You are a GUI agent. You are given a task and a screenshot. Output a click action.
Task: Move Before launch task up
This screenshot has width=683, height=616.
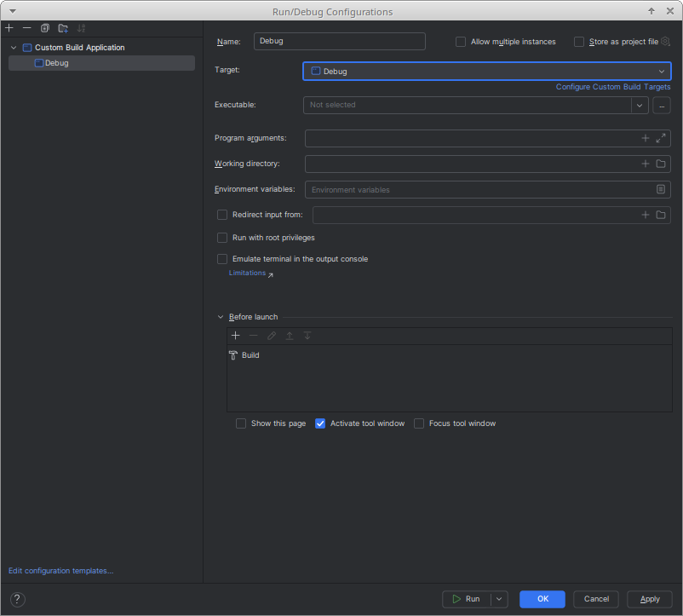[290, 336]
